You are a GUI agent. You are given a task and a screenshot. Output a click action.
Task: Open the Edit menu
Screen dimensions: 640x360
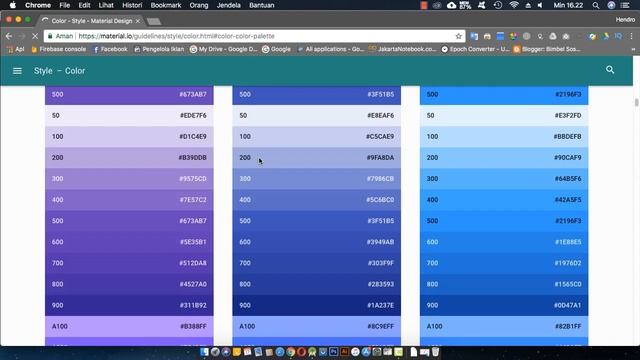tap(84, 5)
